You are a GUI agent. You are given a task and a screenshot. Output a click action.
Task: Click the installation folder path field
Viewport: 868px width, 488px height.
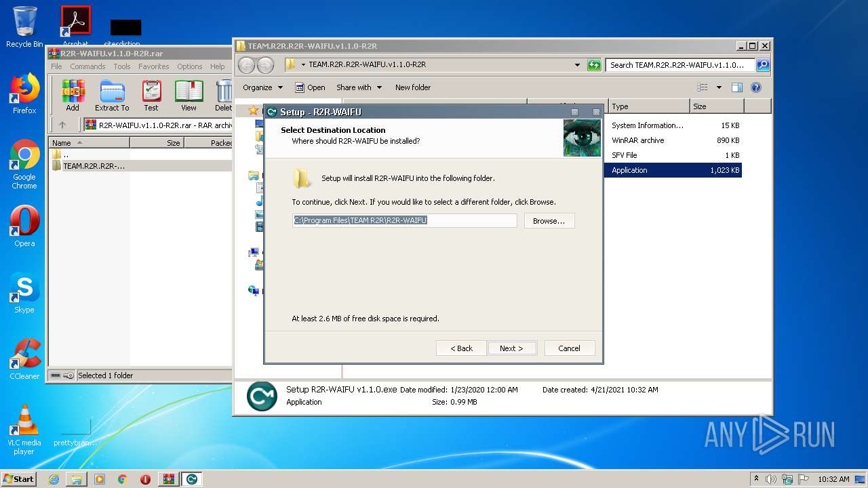(404, 220)
